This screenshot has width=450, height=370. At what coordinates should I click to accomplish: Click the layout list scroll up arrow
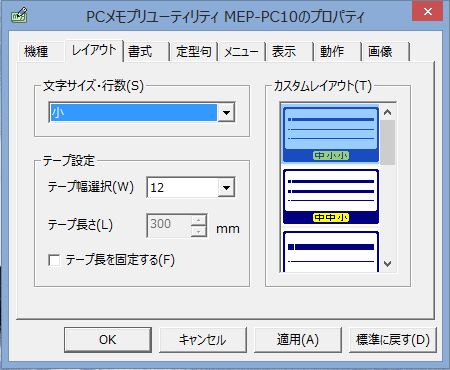click(x=387, y=112)
